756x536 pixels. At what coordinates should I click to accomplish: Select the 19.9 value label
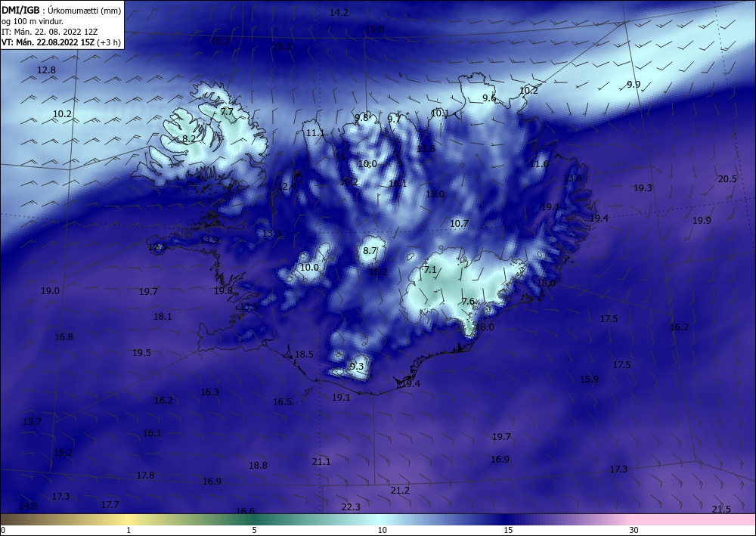(x=702, y=220)
